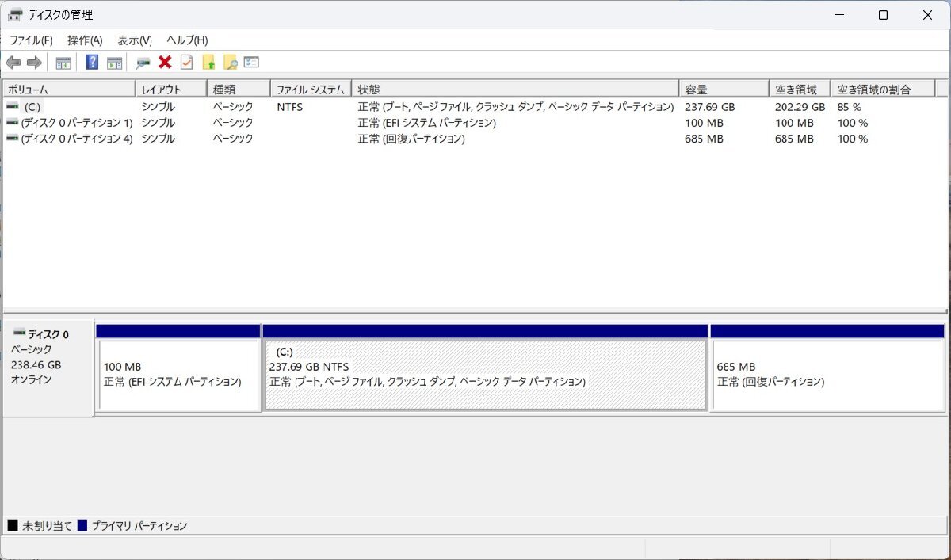The width and height of the screenshot is (951, 560).
Task: Click drive icon of ディスク 0 パーティション 1 row
Action: [13, 123]
